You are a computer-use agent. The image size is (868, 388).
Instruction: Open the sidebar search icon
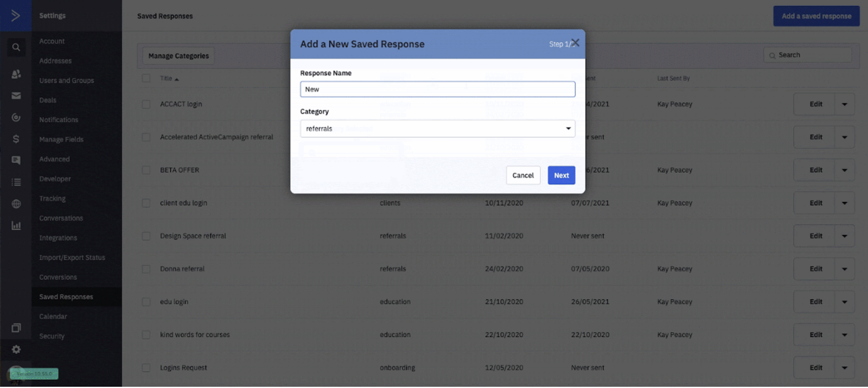pos(16,47)
